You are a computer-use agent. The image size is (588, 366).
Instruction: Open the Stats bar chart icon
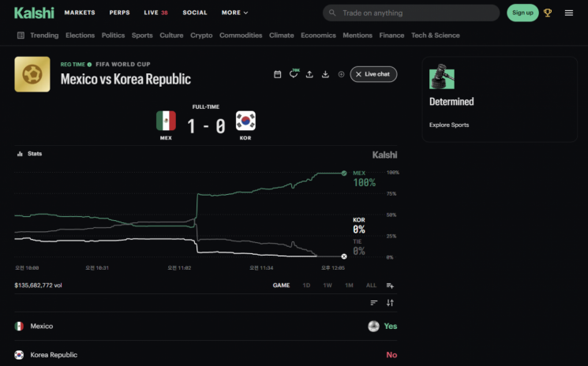[20, 154]
